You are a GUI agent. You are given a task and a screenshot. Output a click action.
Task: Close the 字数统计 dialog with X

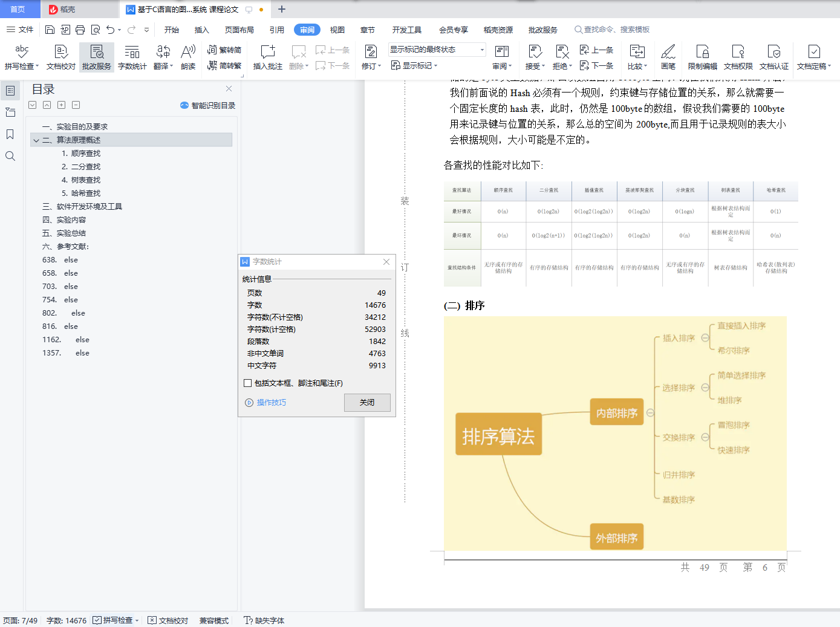point(386,262)
